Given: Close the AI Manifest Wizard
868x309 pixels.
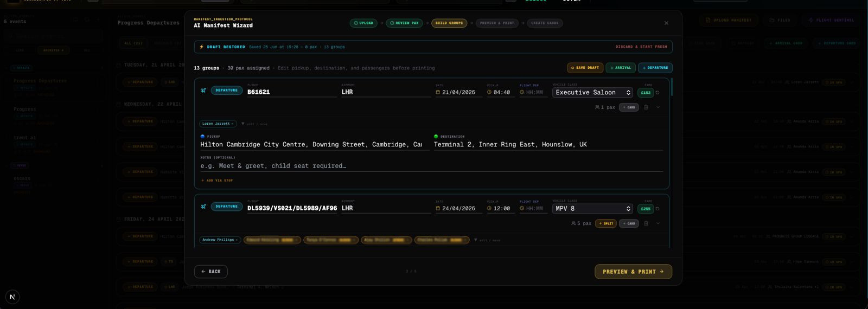Looking at the screenshot, I should click(666, 23).
